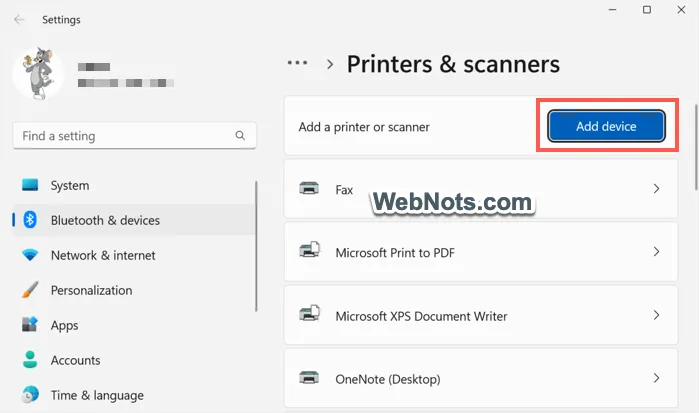Image resolution: width=699 pixels, height=413 pixels.
Task: Close the Settings window
Action: (681, 9)
